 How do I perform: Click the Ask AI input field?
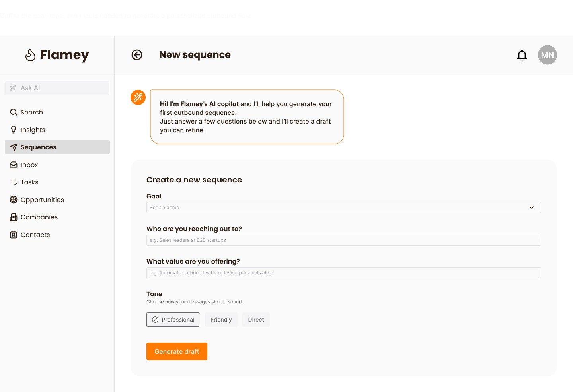57,88
